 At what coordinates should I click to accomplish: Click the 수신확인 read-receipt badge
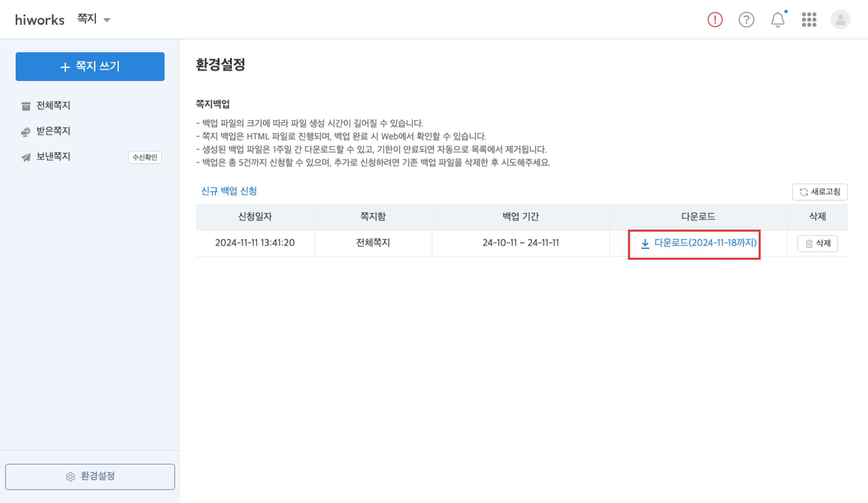(145, 157)
